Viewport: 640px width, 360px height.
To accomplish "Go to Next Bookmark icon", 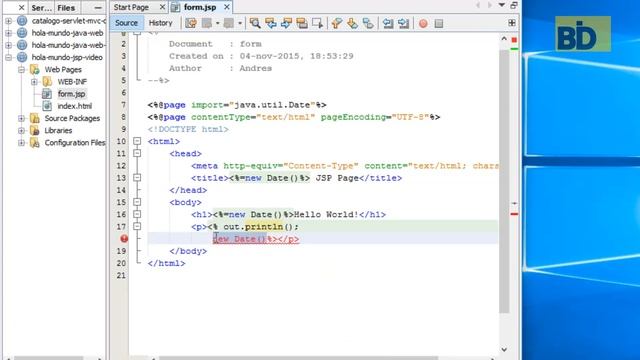I will (352, 23).
